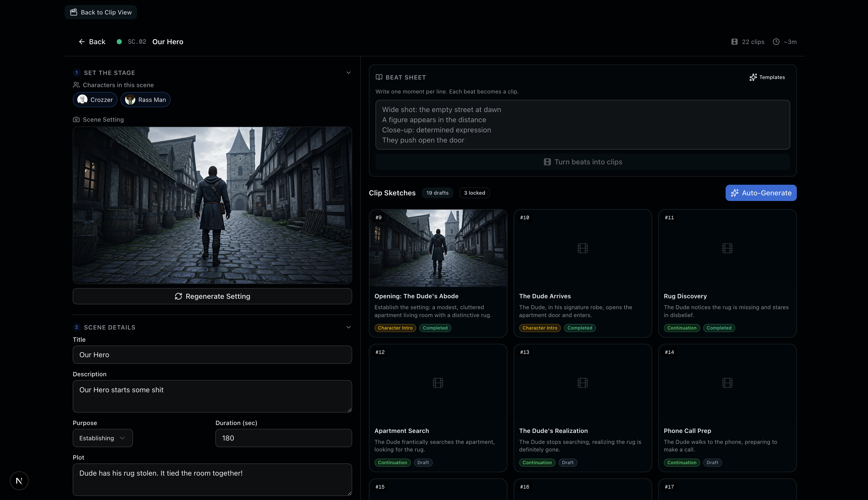Image resolution: width=868 pixels, height=500 pixels.
Task: Click the step 2 number badge for Scene Details
Action: pos(77,327)
